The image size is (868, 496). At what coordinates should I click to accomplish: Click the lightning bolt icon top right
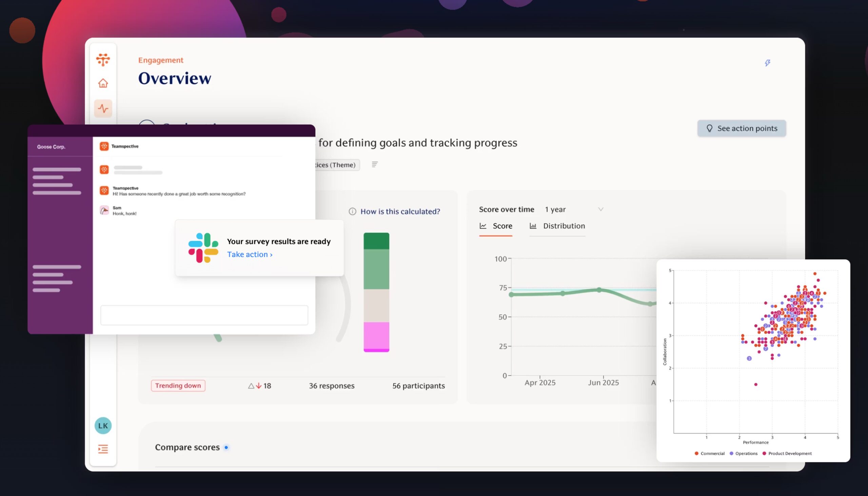pos(767,63)
